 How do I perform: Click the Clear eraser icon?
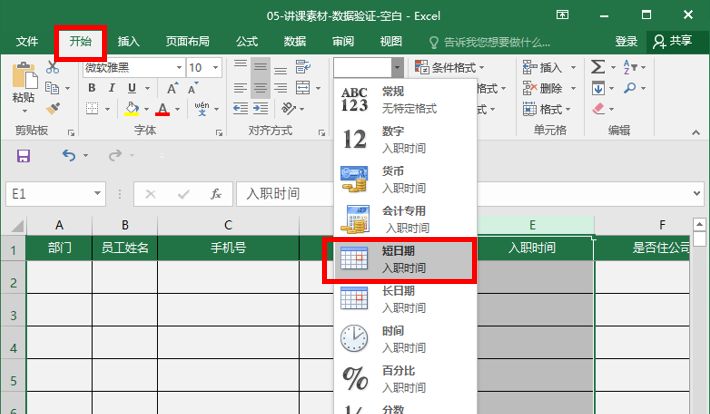tap(599, 109)
